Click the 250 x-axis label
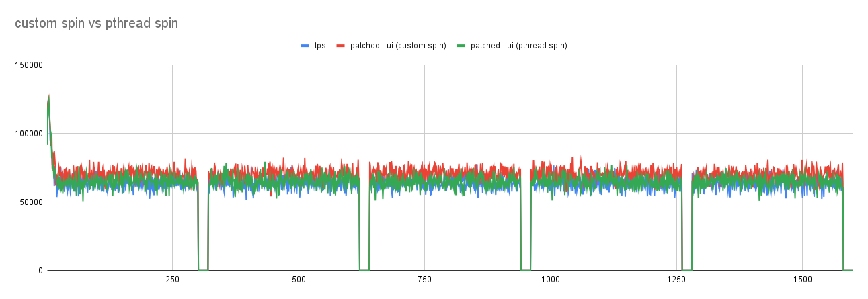This screenshot has height=299, width=868. pos(173,279)
